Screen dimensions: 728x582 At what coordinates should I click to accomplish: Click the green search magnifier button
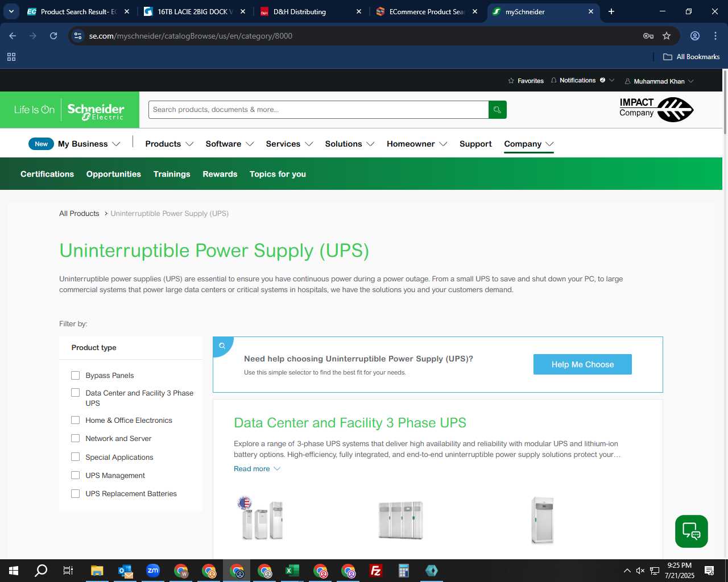click(497, 110)
